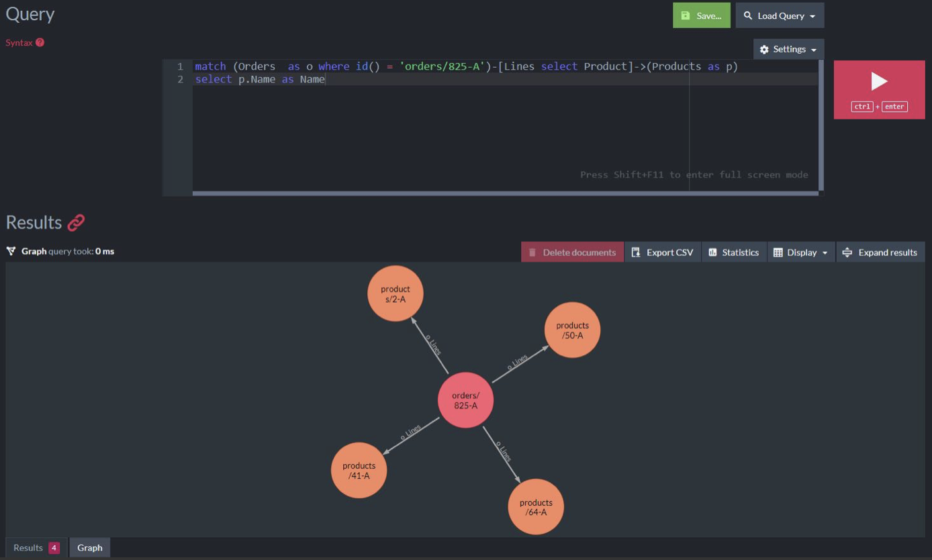Viewport: 932px width, 560px height.
Task: Click the Display table icon
Action: coord(778,252)
